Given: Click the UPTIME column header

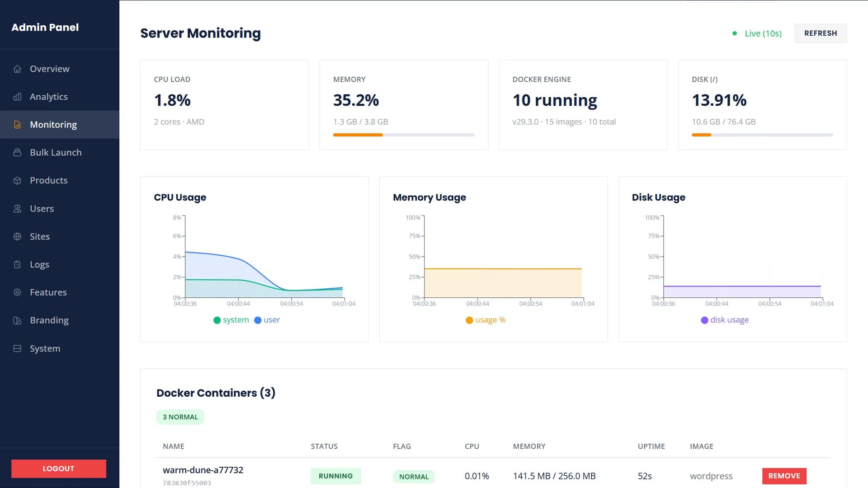Looking at the screenshot, I should tap(651, 446).
